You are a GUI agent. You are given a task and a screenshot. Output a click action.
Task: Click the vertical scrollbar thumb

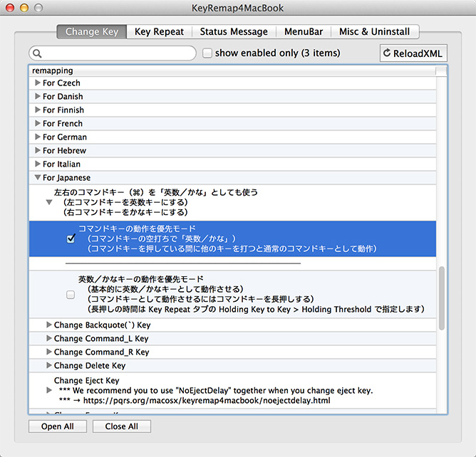click(442, 298)
